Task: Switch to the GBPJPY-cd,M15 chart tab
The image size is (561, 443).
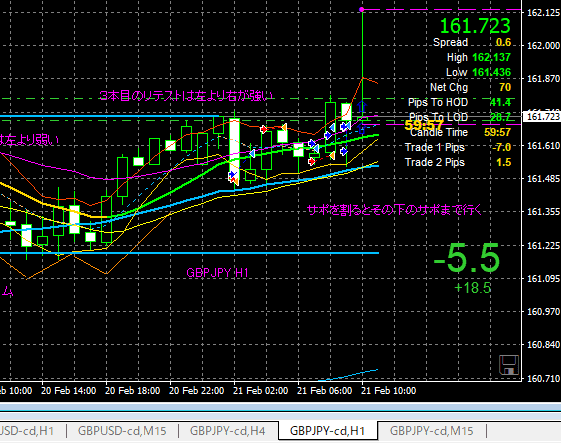Action: click(x=431, y=430)
